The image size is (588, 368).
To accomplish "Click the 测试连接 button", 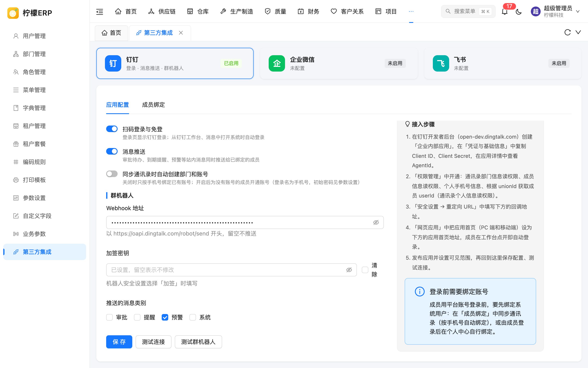I will click(x=153, y=342).
